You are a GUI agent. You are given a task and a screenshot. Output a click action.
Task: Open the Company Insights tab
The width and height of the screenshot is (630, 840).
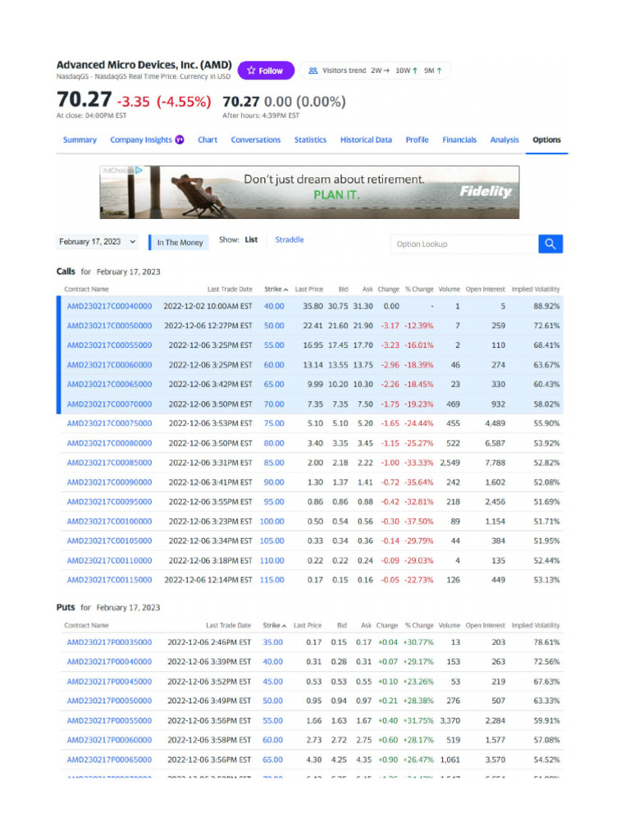141,139
